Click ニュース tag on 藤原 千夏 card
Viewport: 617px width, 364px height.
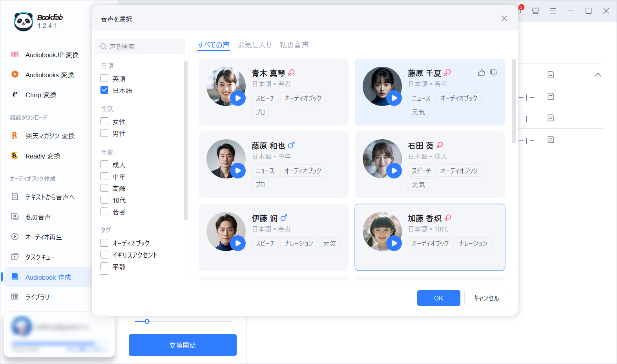421,98
